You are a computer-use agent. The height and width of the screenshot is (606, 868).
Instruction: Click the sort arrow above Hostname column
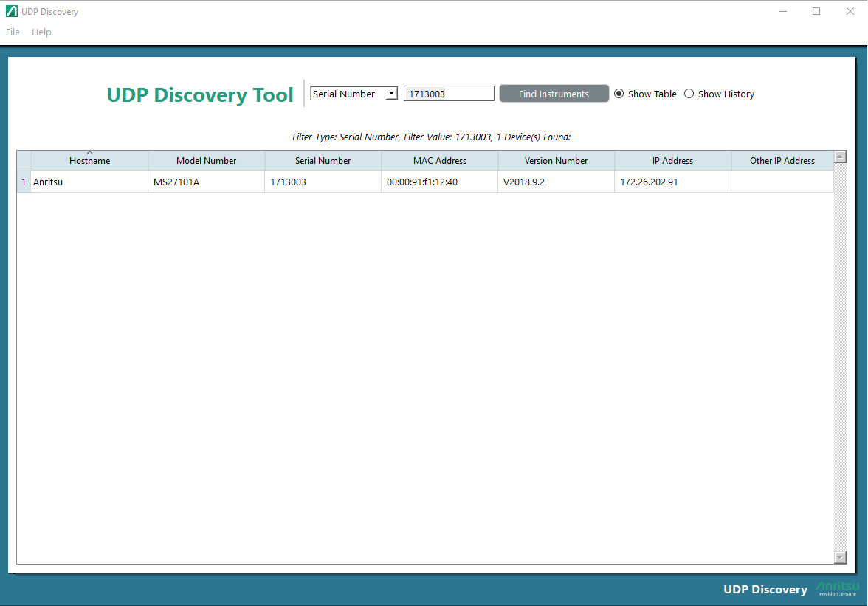(90, 153)
